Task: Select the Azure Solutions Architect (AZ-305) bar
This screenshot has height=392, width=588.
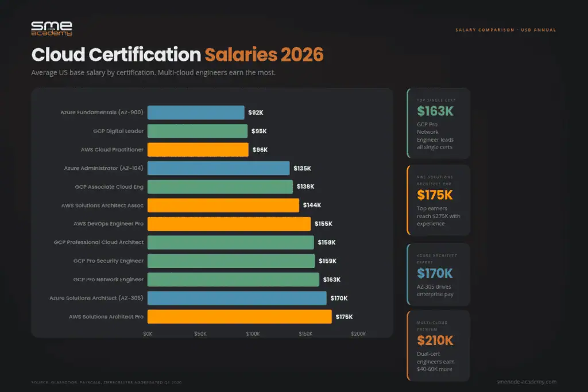Action: click(x=237, y=298)
